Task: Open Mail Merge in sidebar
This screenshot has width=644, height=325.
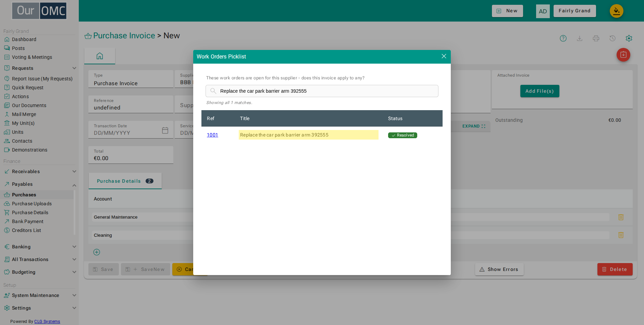Action: (x=24, y=114)
